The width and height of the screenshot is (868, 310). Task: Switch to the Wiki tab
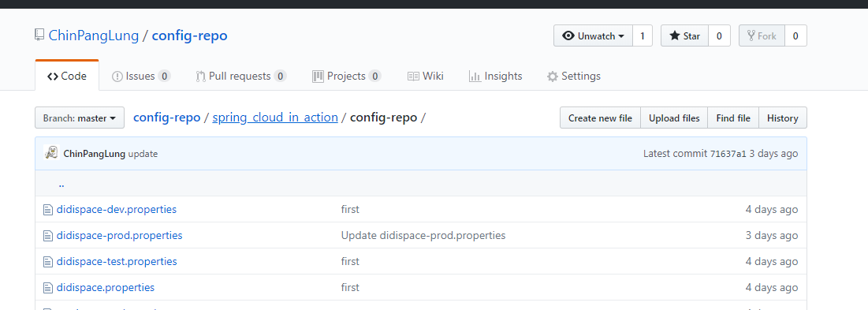pyautogui.click(x=426, y=76)
